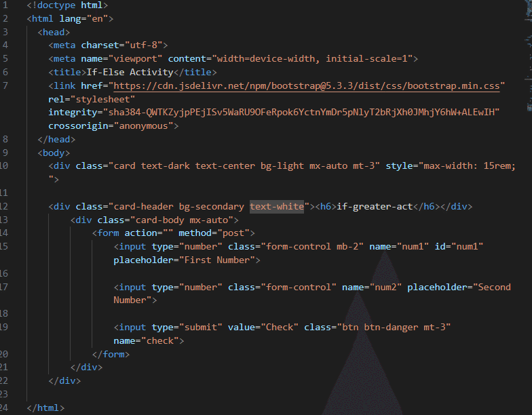Click the id="num1" attribute

459,247
